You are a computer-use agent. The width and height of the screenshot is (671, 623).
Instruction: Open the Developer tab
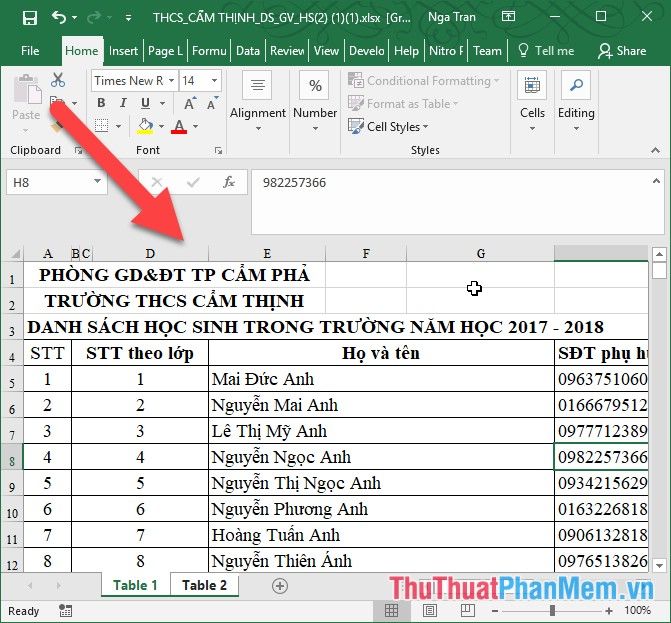coord(367,51)
